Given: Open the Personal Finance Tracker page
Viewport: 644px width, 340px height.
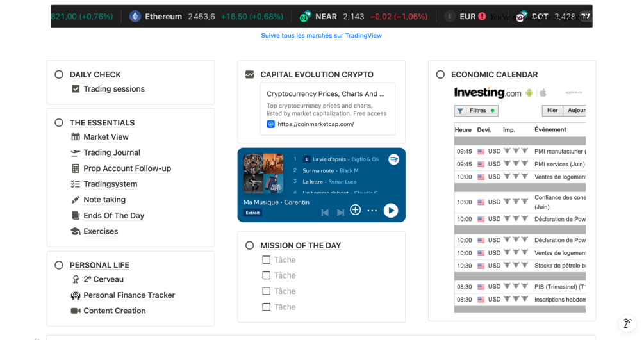Looking at the screenshot, I should (129, 295).
